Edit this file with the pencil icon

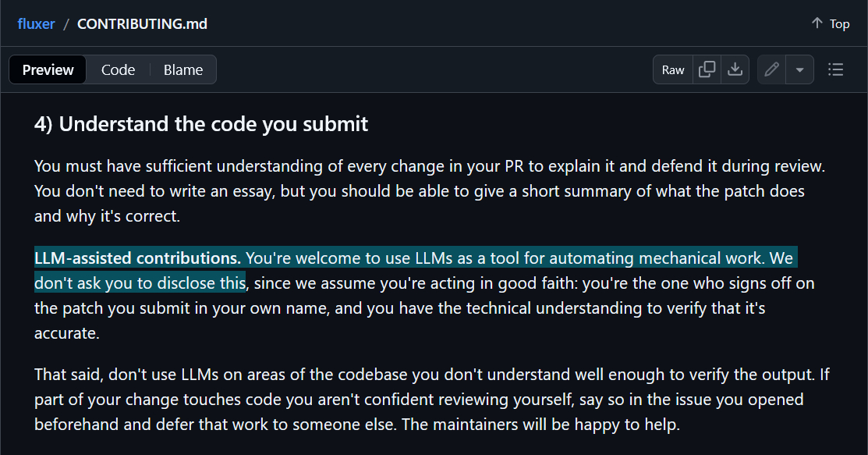tap(772, 69)
